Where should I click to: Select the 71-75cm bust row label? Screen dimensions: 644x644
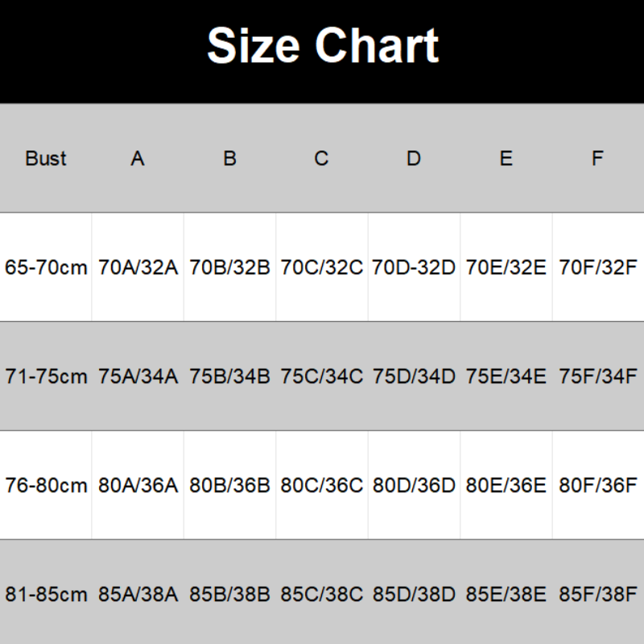point(46,376)
